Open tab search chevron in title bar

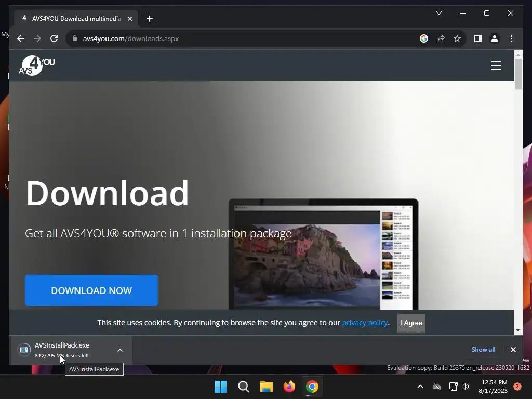pos(438,13)
